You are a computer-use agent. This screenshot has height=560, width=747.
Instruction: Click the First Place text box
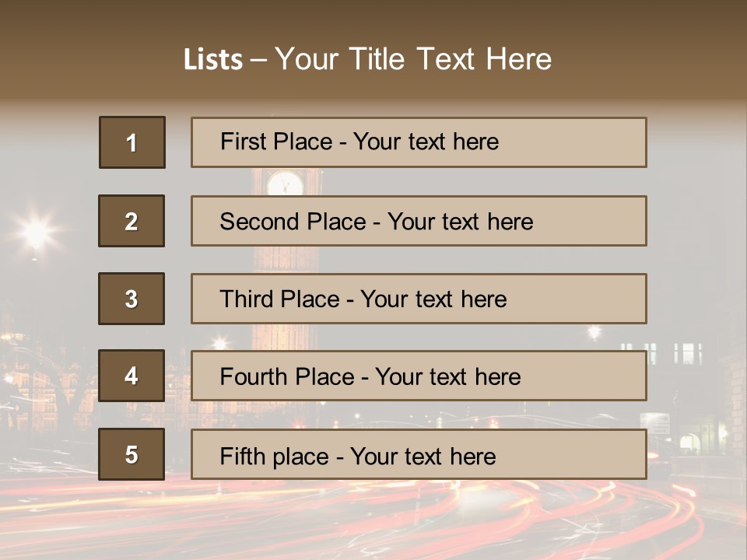click(x=419, y=142)
